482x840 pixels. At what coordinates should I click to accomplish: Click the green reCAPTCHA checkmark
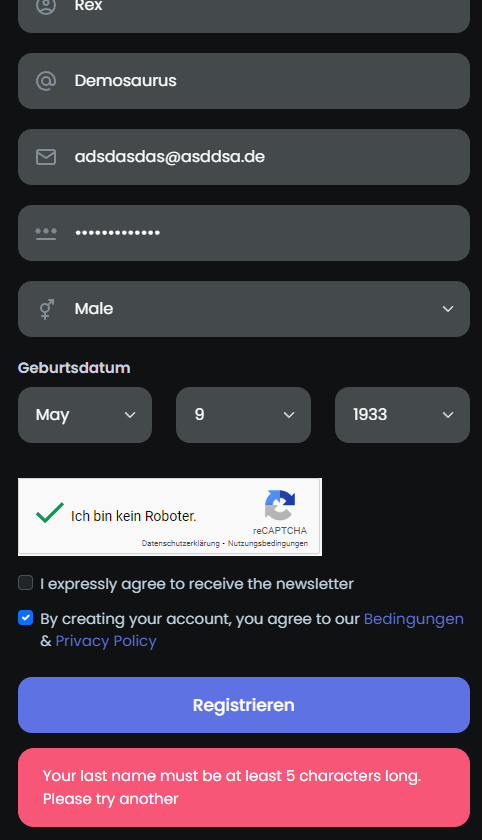pyautogui.click(x=50, y=513)
